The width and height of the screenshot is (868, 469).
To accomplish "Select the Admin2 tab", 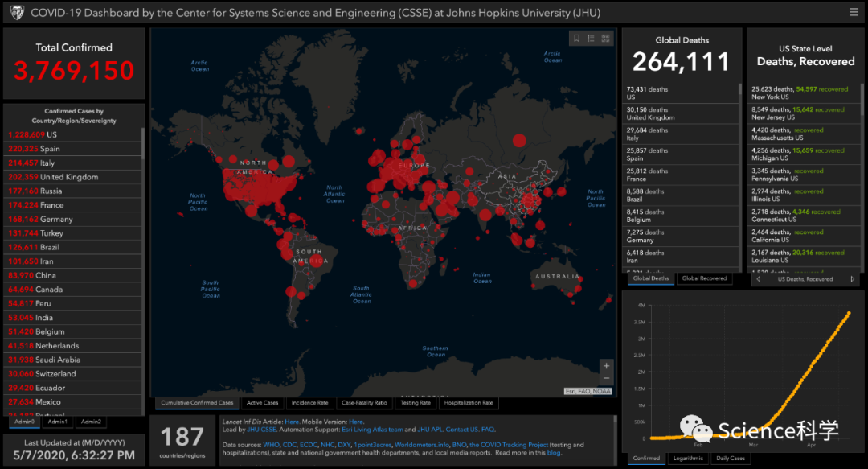I will point(91,422).
